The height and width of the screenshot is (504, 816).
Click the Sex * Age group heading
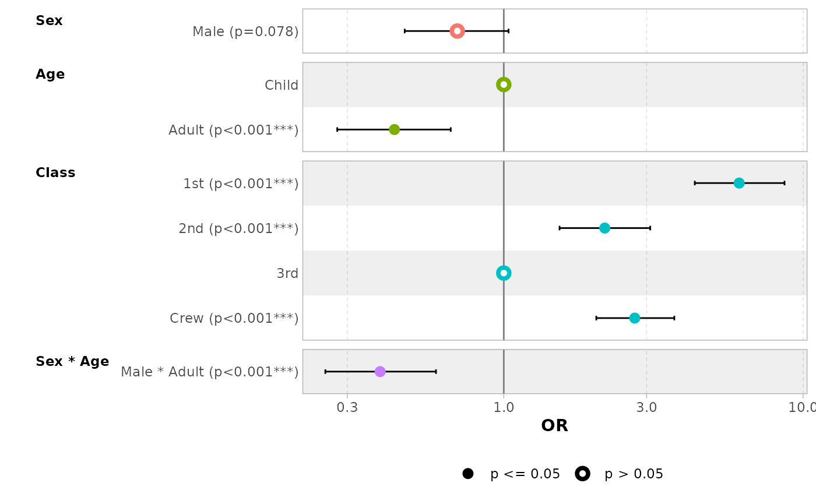click(x=72, y=362)
